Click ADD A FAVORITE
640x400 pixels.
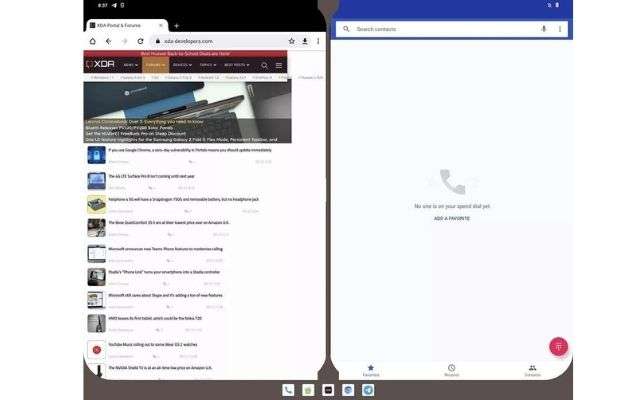click(x=452, y=219)
